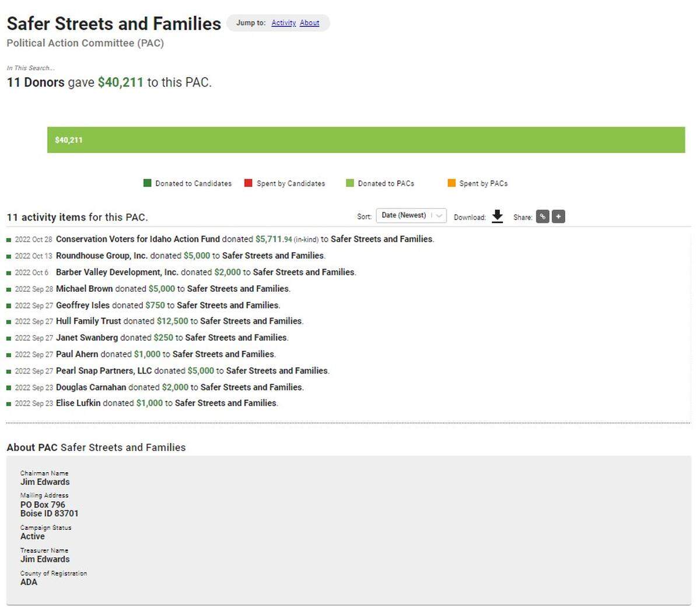Copy the share link via link icon
This screenshot has width=700, height=611.
[x=542, y=217]
